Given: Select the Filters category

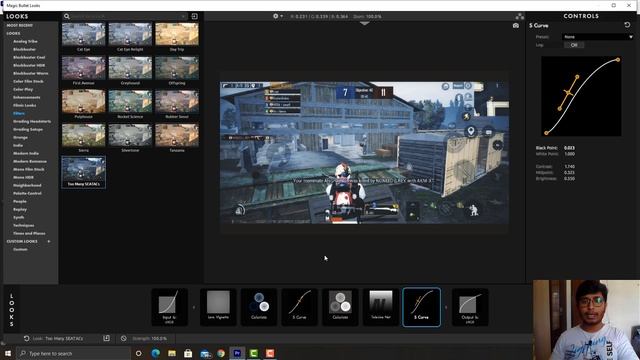Looking at the screenshot, I should pyautogui.click(x=19, y=113).
